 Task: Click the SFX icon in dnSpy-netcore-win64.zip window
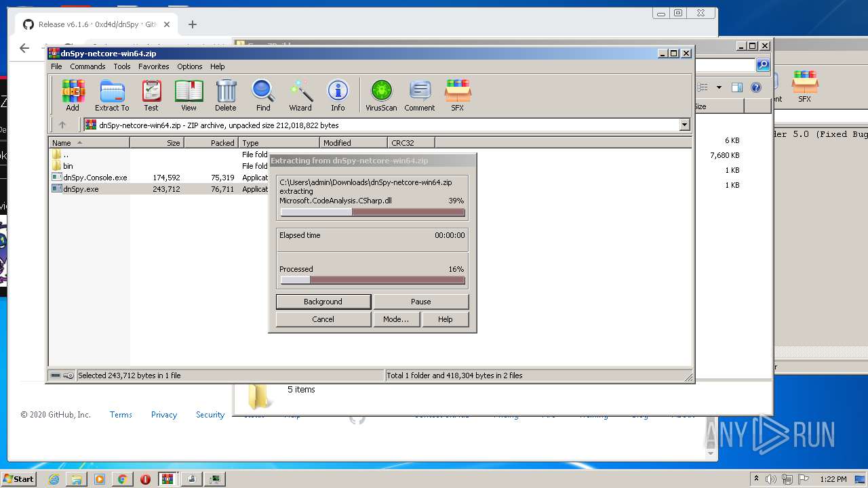click(458, 95)
